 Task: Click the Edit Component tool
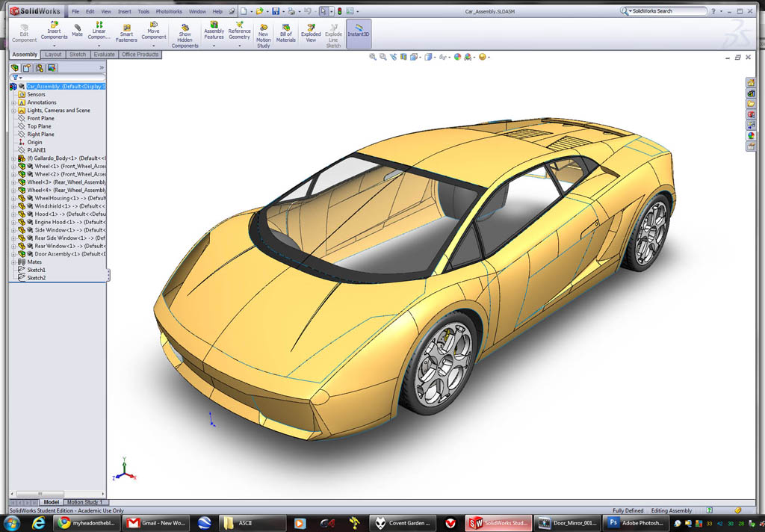pyautogui.click(x=24, y=33)
